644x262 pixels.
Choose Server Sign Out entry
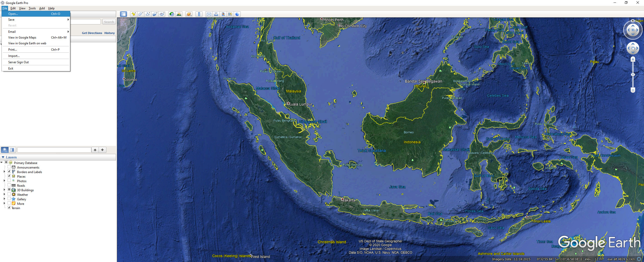(x=36, y=62)
